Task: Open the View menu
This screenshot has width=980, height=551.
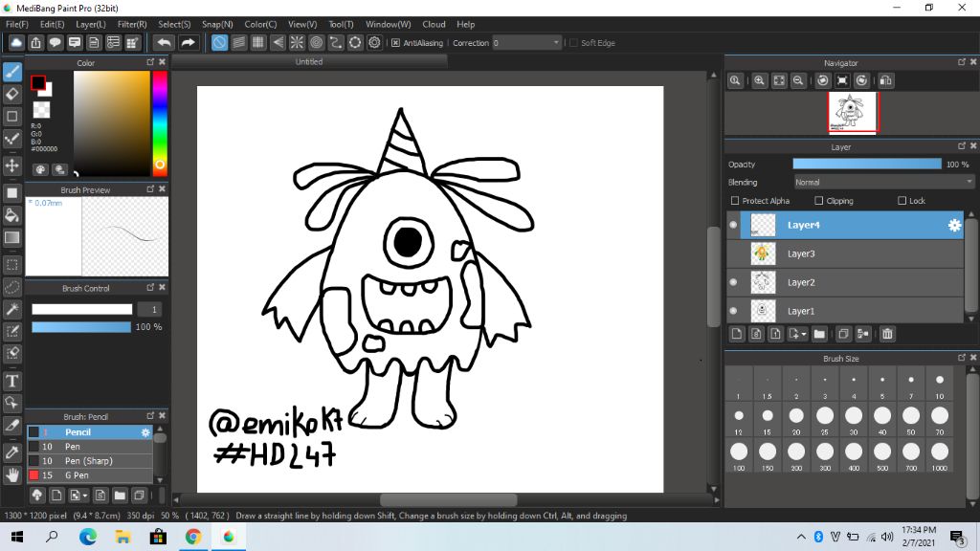Action: (x=302, y=24)
